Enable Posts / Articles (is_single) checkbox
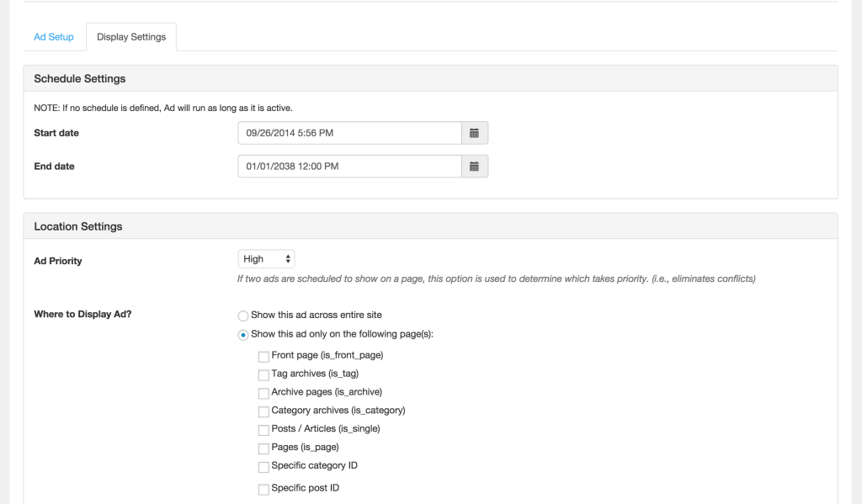The image size is (862, 504). (264, 430)
